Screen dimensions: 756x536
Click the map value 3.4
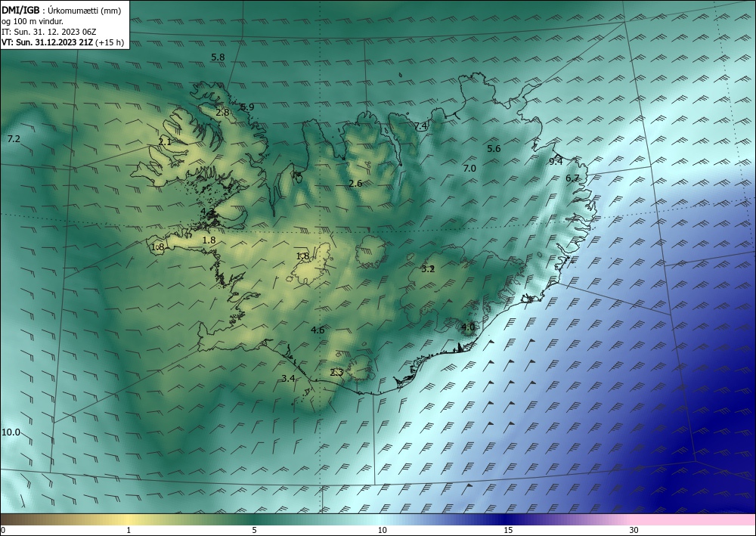click(x=288, y=379)
